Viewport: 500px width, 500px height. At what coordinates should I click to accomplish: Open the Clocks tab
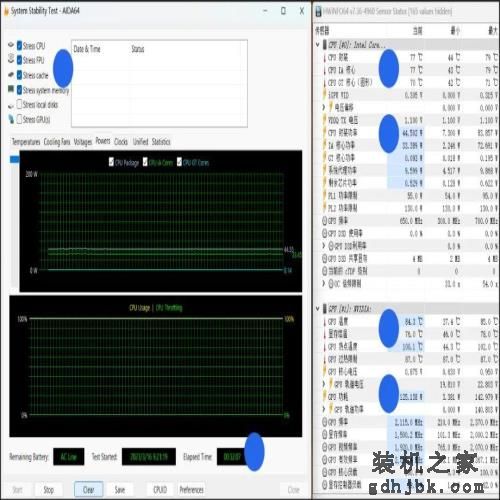pos(121,142)
